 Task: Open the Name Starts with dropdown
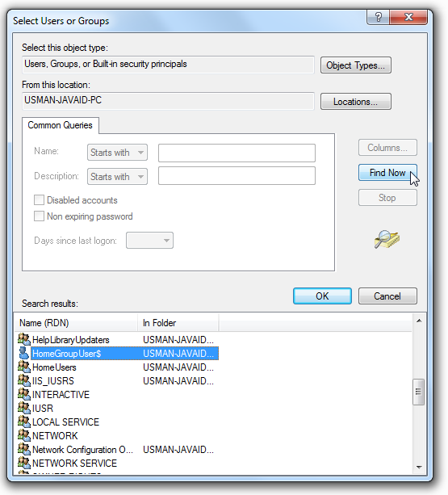click(x=117, y=153)
